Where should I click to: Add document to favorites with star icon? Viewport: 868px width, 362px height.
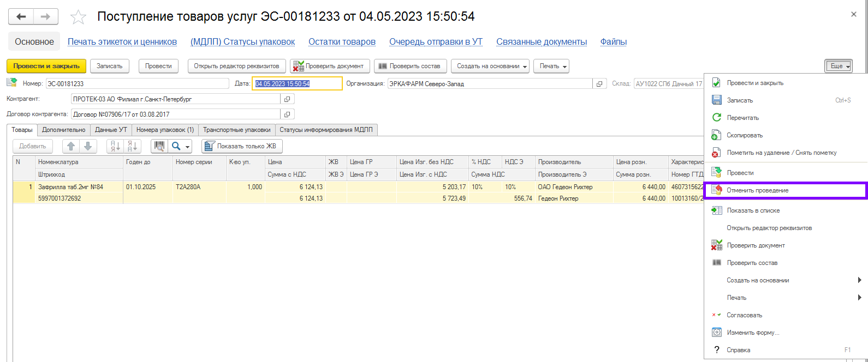point(78,17)
